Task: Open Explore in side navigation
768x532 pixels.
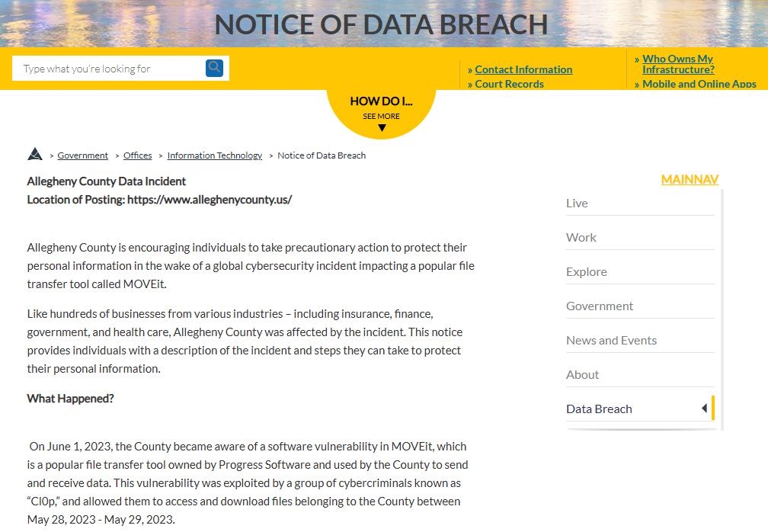Action: 587,272
